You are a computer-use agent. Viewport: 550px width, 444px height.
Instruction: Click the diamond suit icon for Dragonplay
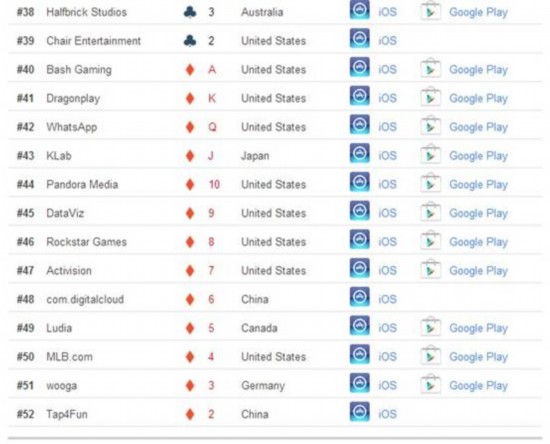(x=190, y=98)
